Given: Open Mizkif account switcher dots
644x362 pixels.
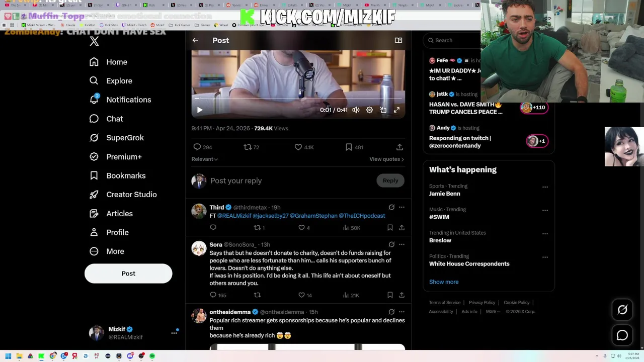Looking at the screenshot, I should point(174,333).
